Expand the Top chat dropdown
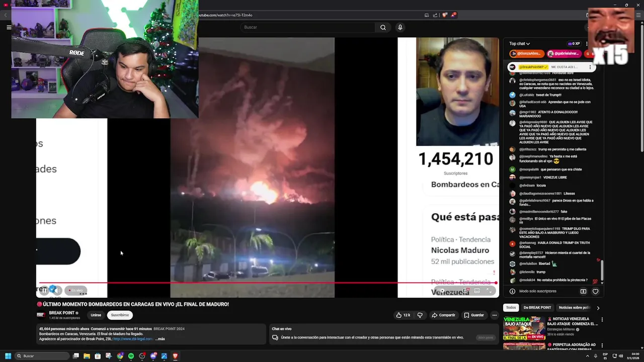 (519, 44)
